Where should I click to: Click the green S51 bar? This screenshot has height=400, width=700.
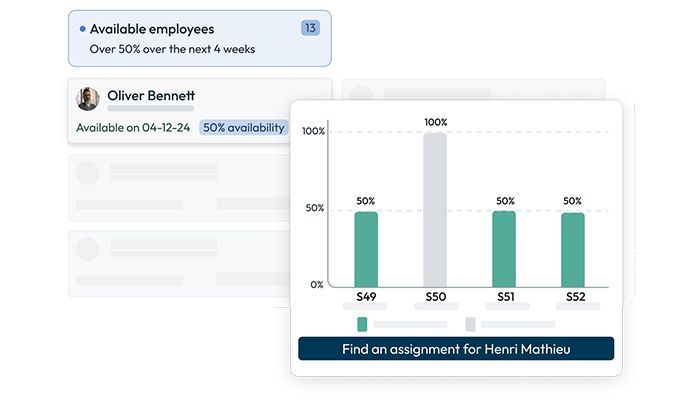coord(504,249)
